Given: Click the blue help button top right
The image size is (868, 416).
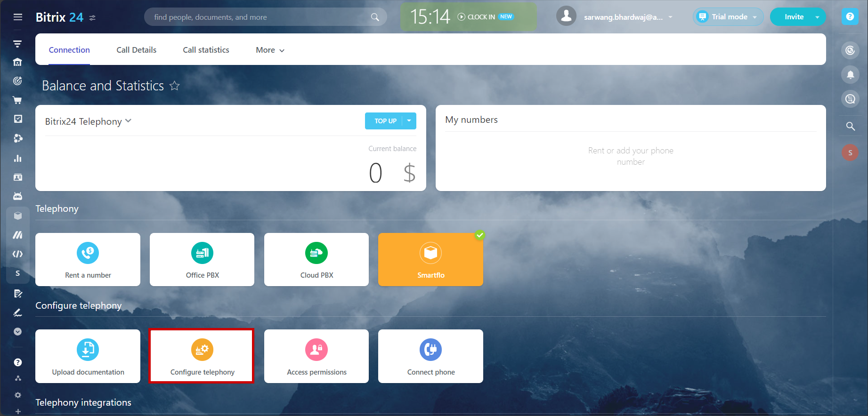Looking at the screenshot, I should [x=850, y=17].
